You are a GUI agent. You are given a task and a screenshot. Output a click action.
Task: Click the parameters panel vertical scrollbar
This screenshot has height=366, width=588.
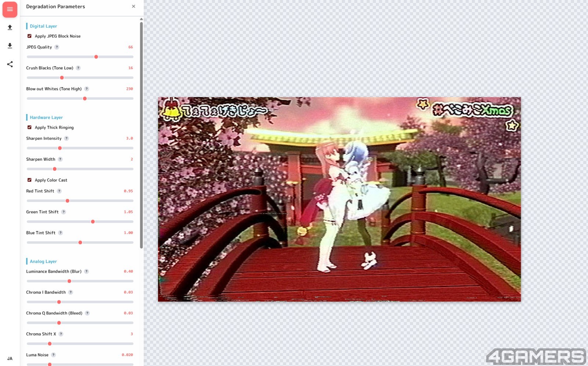(141, 135)
